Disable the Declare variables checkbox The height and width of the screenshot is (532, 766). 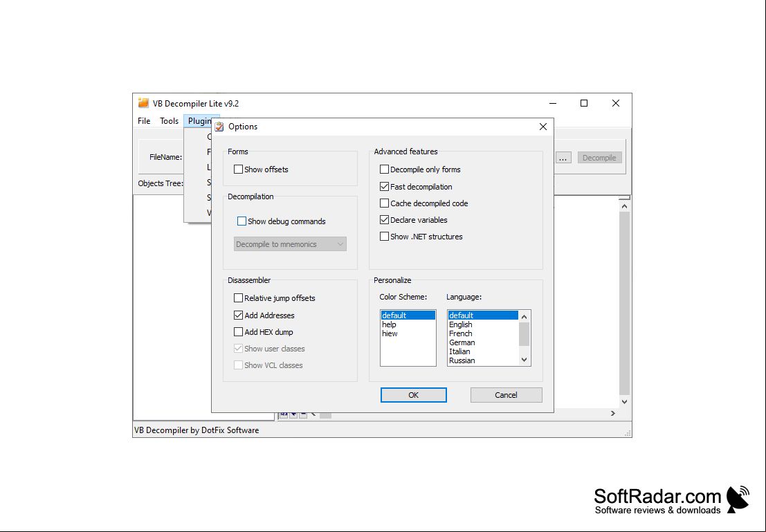click(385, 220)
